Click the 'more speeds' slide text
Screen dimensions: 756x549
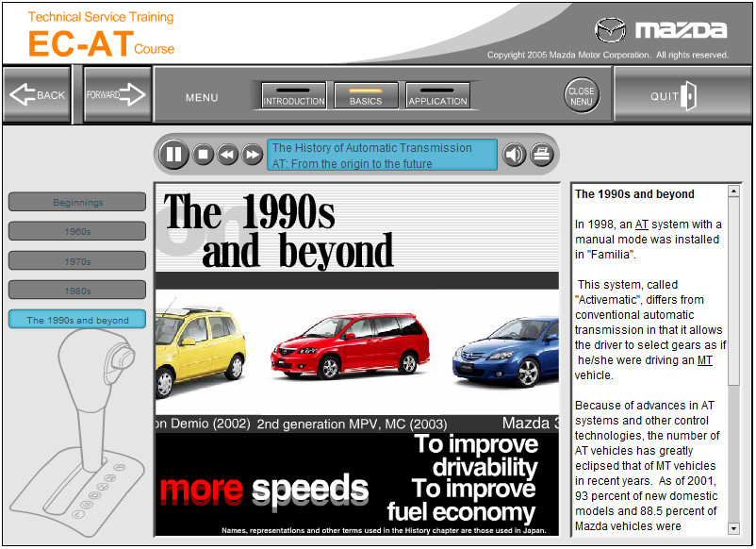(264, 490)
